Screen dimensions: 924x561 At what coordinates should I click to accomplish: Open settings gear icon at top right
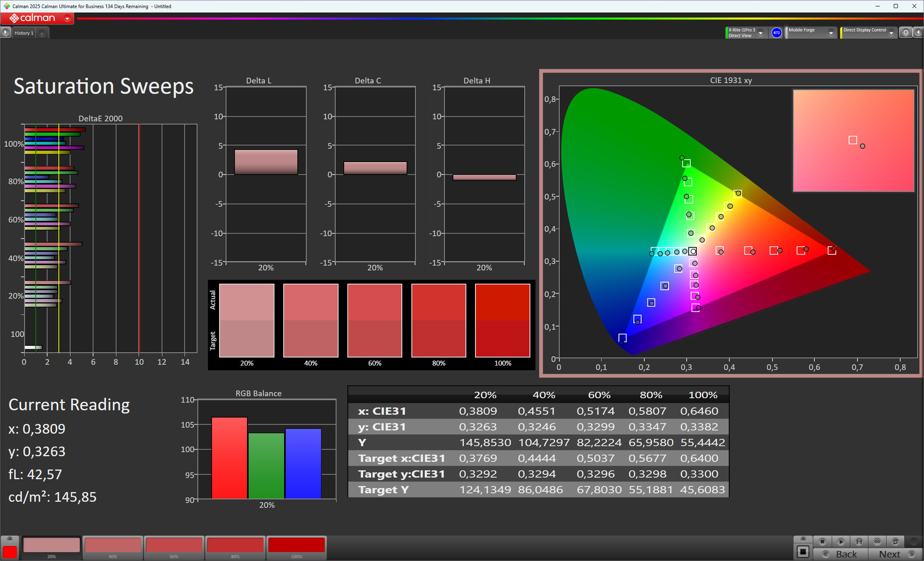point(906,32)
